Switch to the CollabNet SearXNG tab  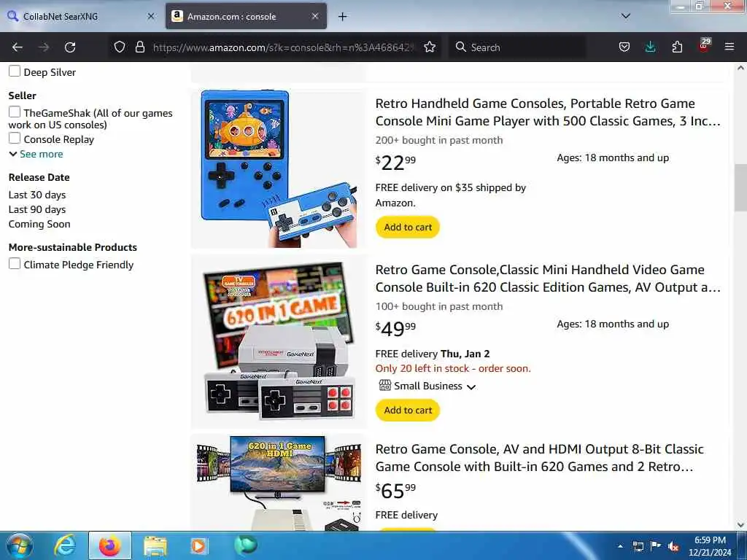[x=81, y=17]
